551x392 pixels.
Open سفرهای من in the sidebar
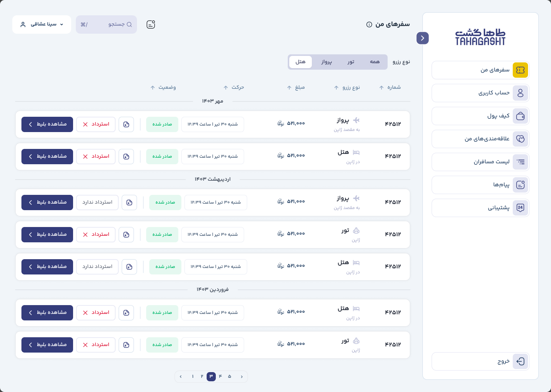tap(481, 70)
